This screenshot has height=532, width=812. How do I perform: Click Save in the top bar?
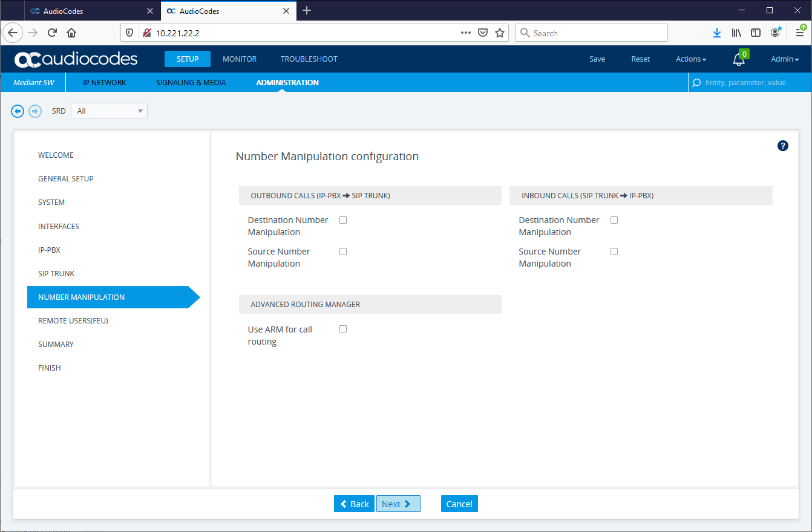click(597, 59)
